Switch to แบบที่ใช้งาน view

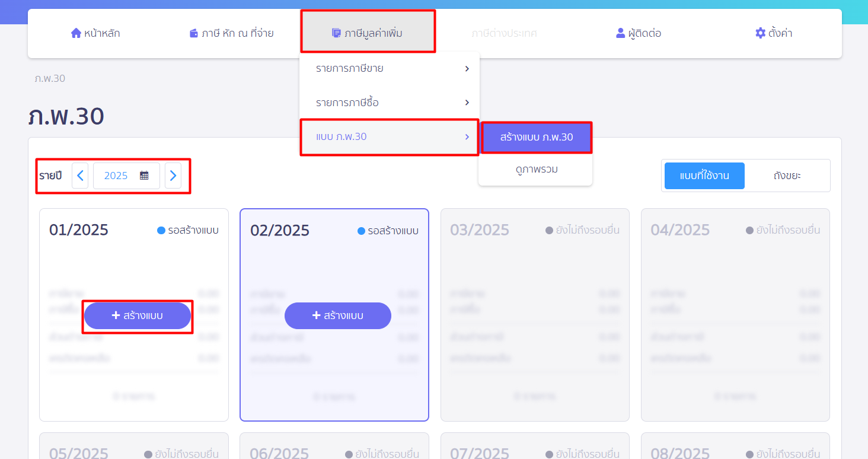tap(704, 176)
